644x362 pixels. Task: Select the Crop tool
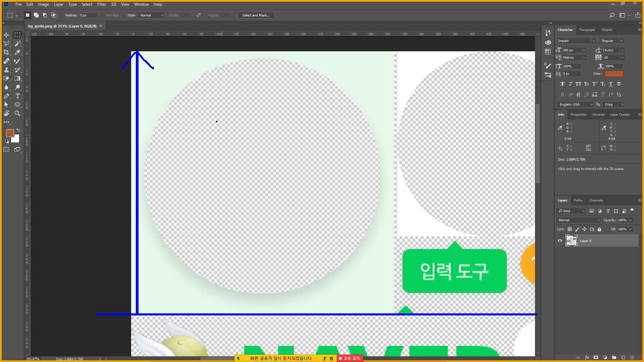click(x=6, y=52)
